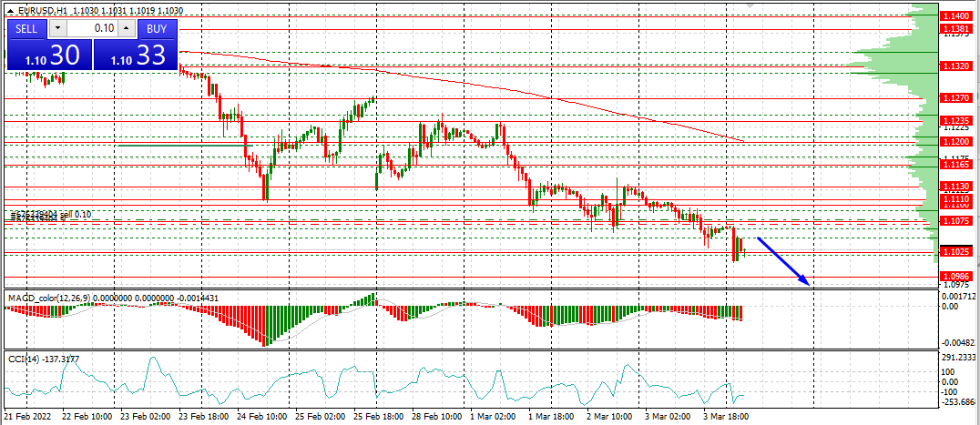Click the 1 Mar 18:00 time label
980x425 pixels.
(551, 416)
